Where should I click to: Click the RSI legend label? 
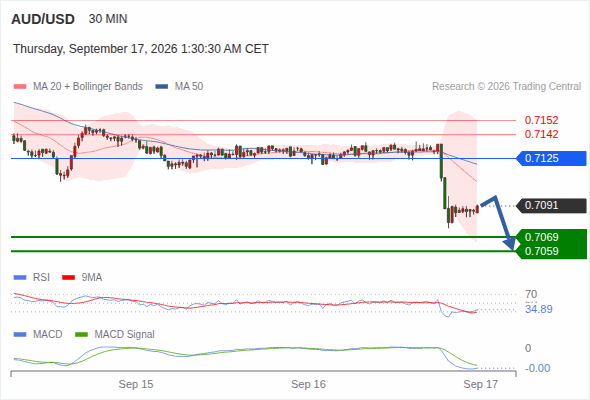41,278
